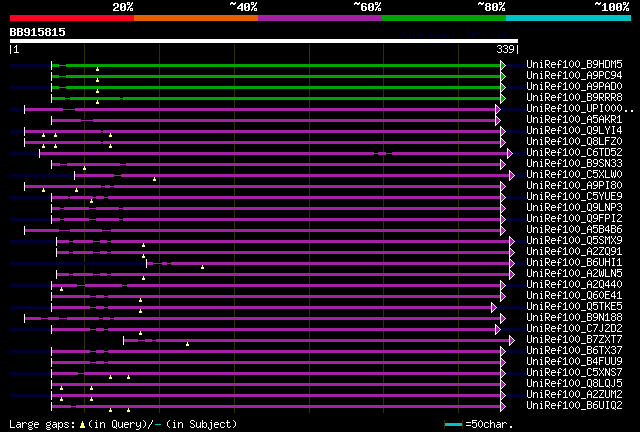
Task: Click the green ~80% identity legend segment
Action: click(444, 18)
